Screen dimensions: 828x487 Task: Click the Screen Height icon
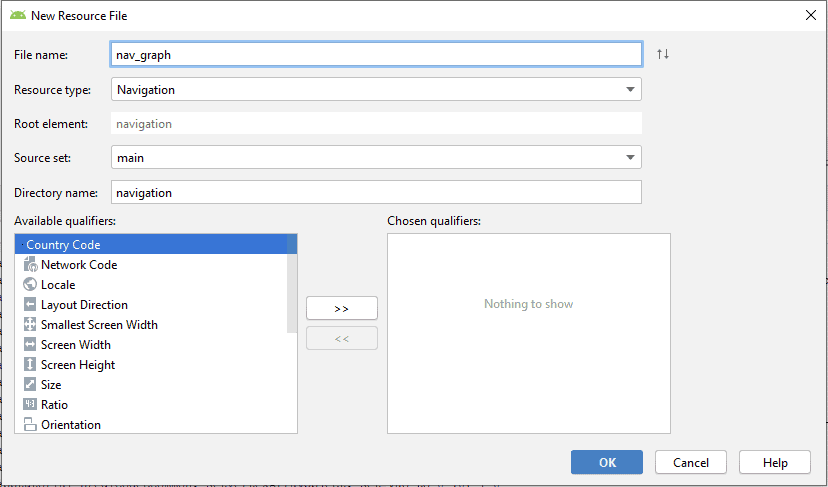tap(30, 365)
